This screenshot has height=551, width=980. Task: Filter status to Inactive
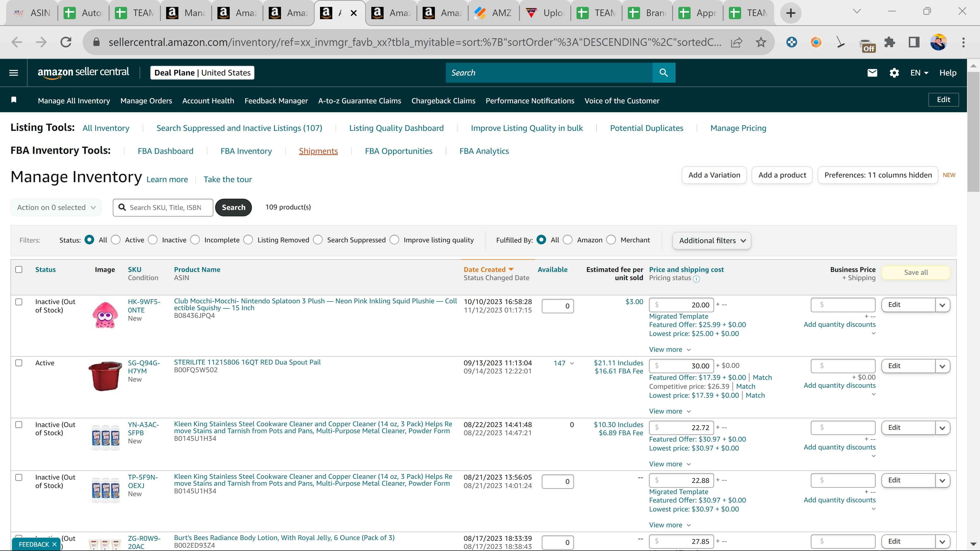[x=153, y=240]
